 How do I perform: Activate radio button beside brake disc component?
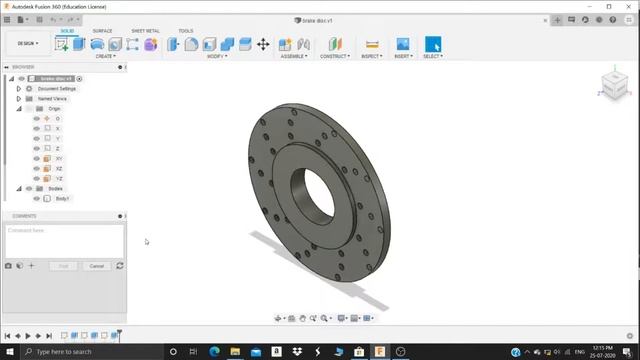click(x=79, y=79)
